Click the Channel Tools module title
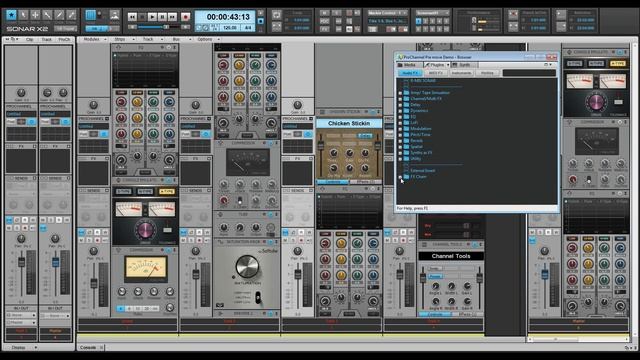 [451, 256]
